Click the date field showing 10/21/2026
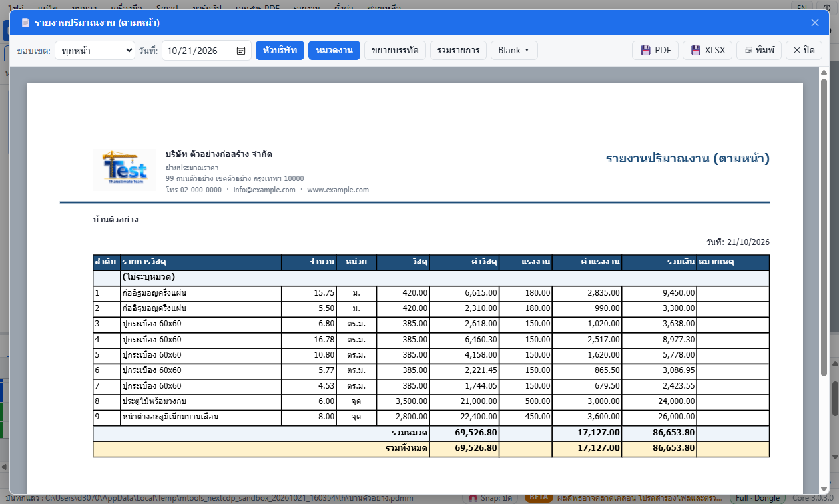 pos(206,50)
